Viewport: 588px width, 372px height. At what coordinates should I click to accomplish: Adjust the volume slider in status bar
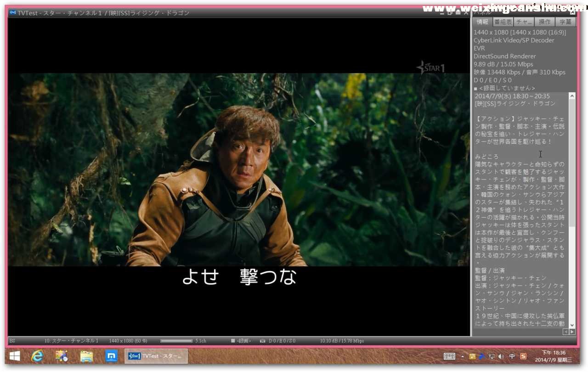[x=176, y=341]
